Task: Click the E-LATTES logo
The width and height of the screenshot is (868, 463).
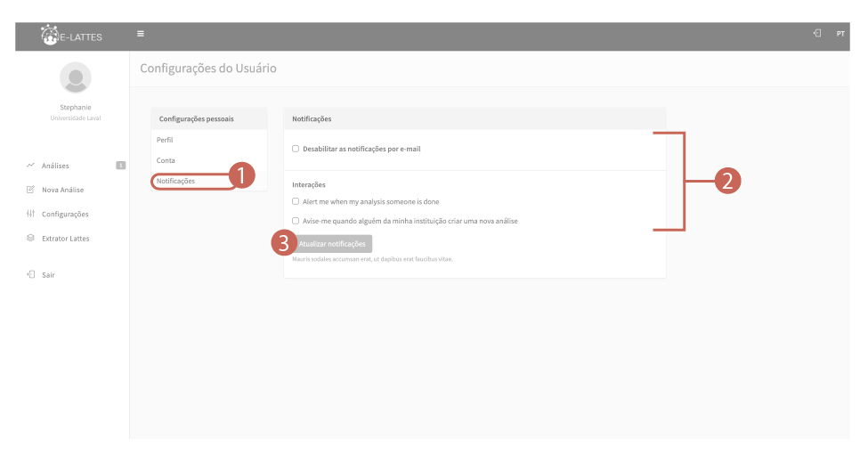Action: click(71, 36)
